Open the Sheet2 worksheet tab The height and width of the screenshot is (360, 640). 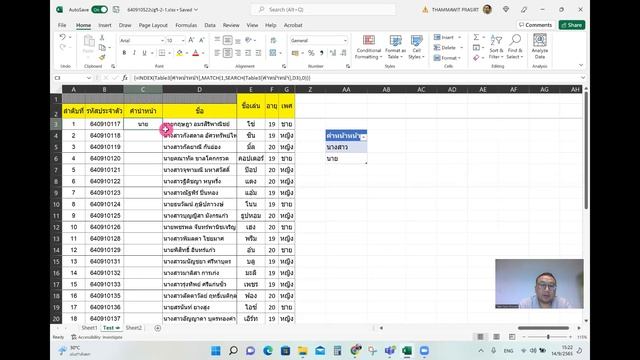[x=133, y=328]
